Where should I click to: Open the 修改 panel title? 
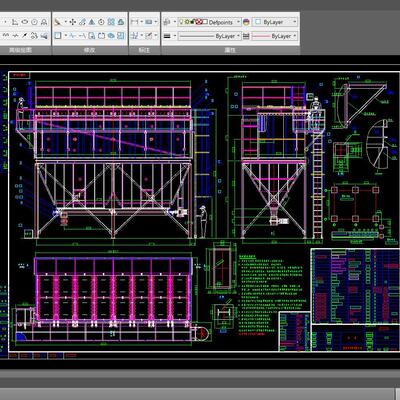[x=89, y=50]
